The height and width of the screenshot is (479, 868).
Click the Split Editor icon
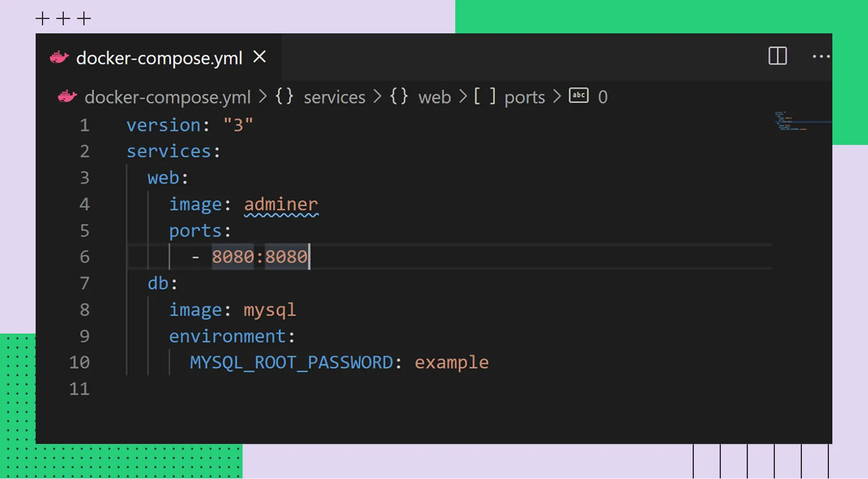click(777, 56)
